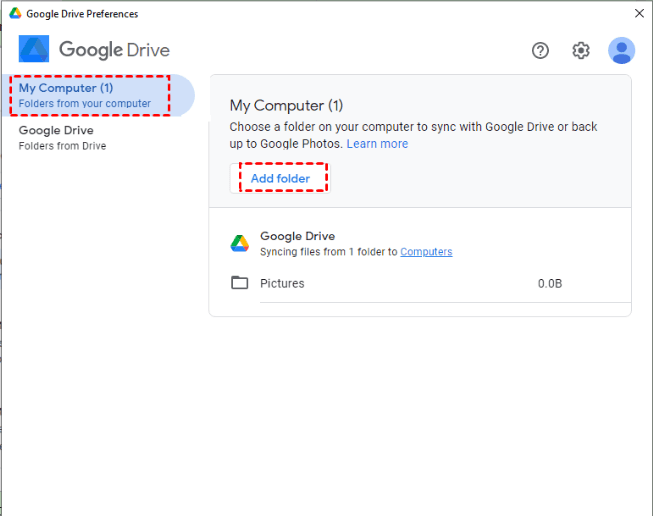This screenshot has height=516, width=653.
Task: Click the 0.0B size of Pictures
Action: 550,283
